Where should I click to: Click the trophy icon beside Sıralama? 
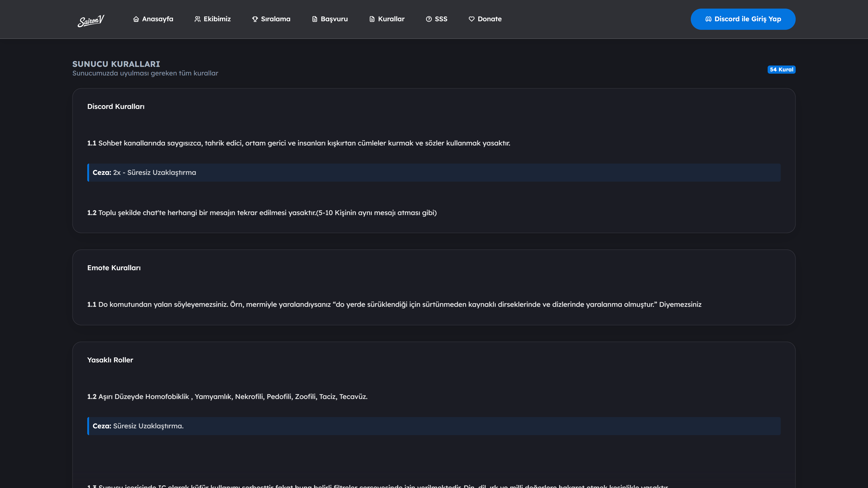(x=255, y=19)
